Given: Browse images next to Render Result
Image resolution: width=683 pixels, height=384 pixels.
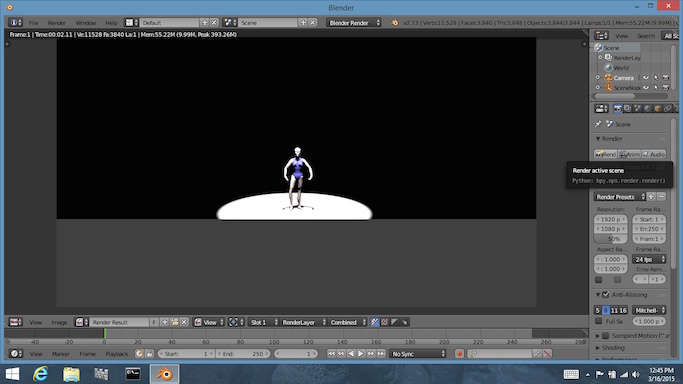Looking at the screenshot, I should click(x=81, y=322).
